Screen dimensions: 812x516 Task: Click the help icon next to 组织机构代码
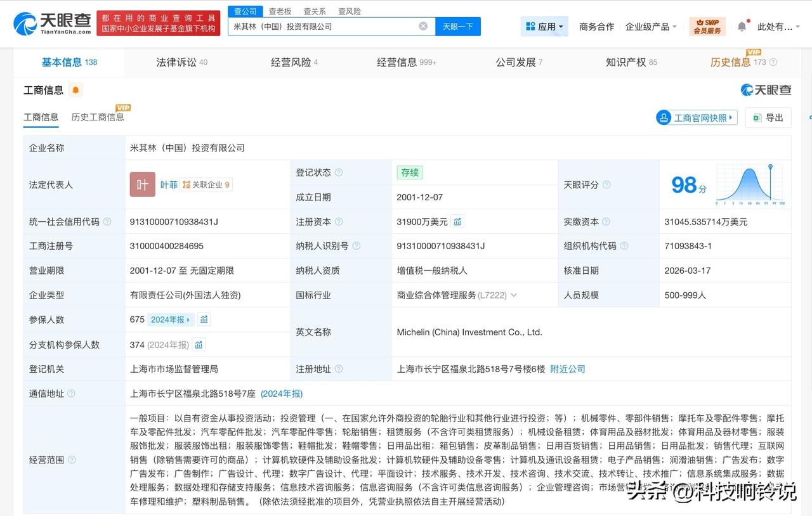(624, 246)
